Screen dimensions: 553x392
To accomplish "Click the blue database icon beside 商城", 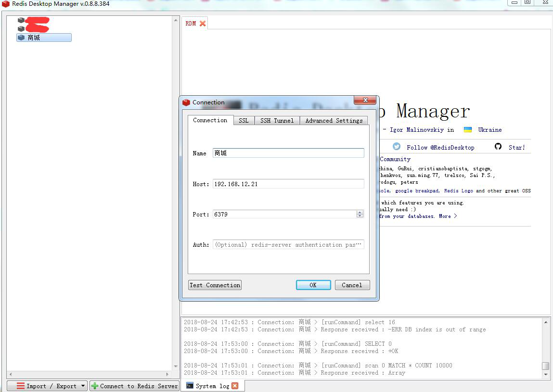I will pos(21,38).
